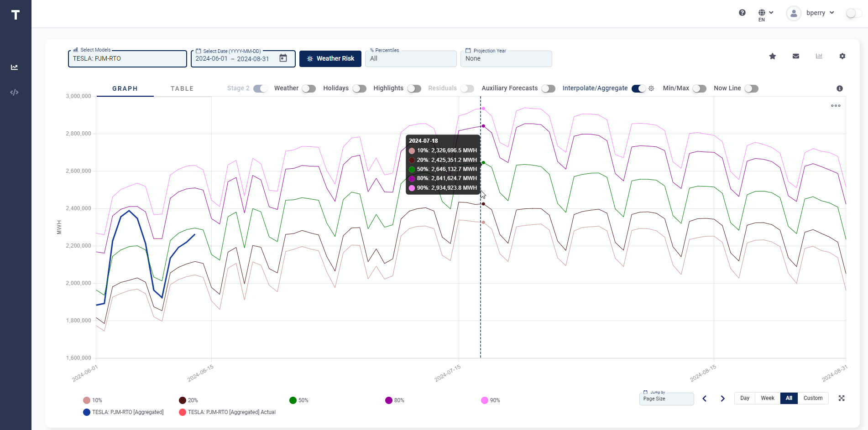Viewport: 868px width, 430px height.
Task: Disable the Interpolate/Aggregate toggle
Action: coord(638,88)
